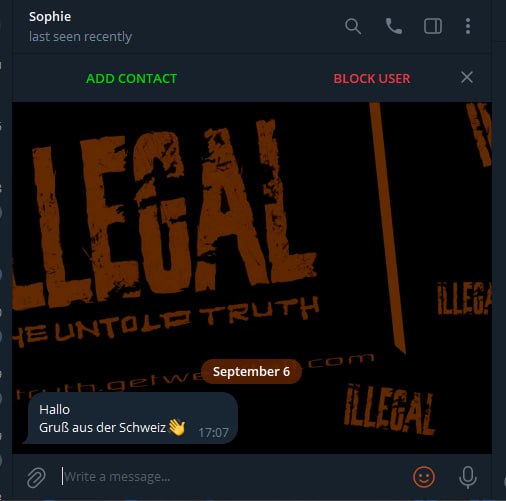Click ADD CONTACT button
The height and width of the screenshot is (501, 506).
(131, 79)
